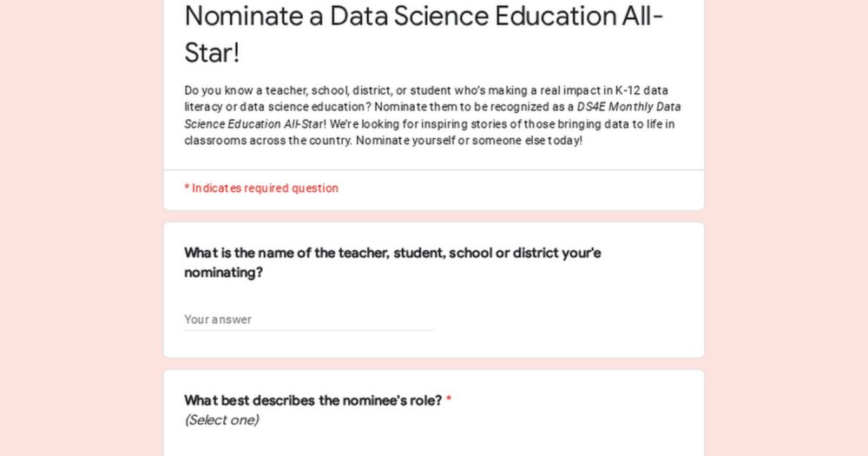Click the form title 'Nominate a Data Science Education All-Star!'

point(424,34)
